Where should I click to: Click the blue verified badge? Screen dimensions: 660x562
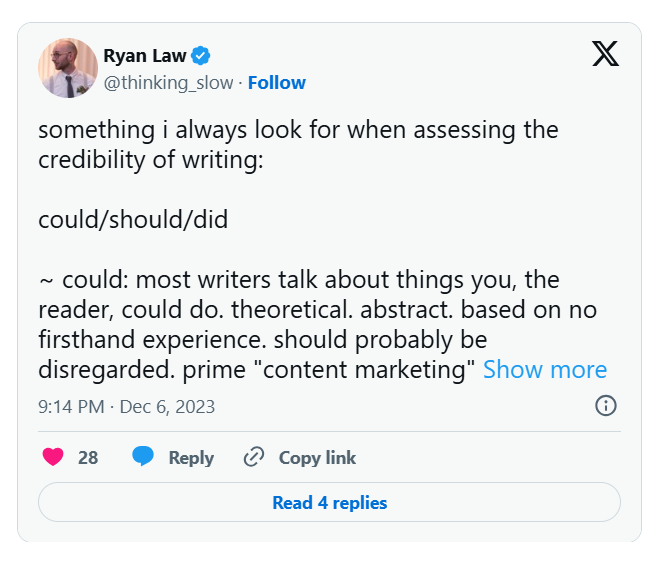coord(201,56)
